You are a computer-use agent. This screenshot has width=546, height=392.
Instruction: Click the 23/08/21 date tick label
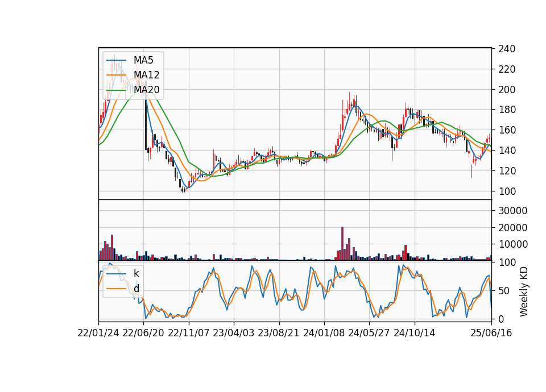pyautogui.click(x=279, y=333)
